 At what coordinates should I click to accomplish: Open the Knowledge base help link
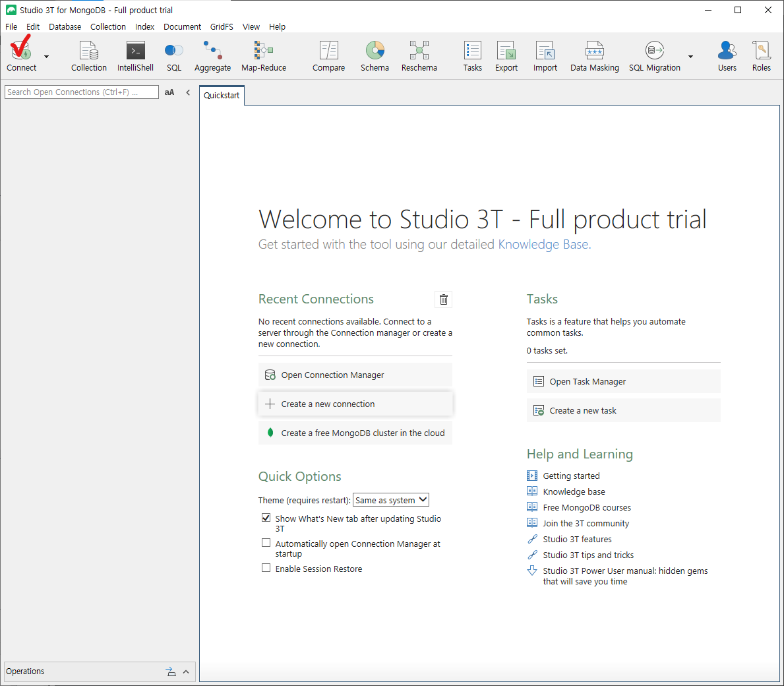(574, 491)
